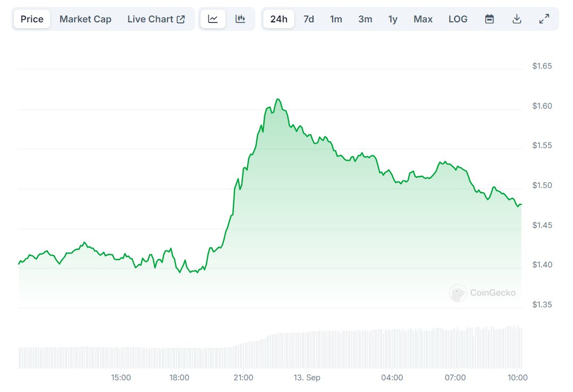The height and width of the screenshot is (392, 573).
Task: Click the 13. Sep timeline label
Action: 307,378
